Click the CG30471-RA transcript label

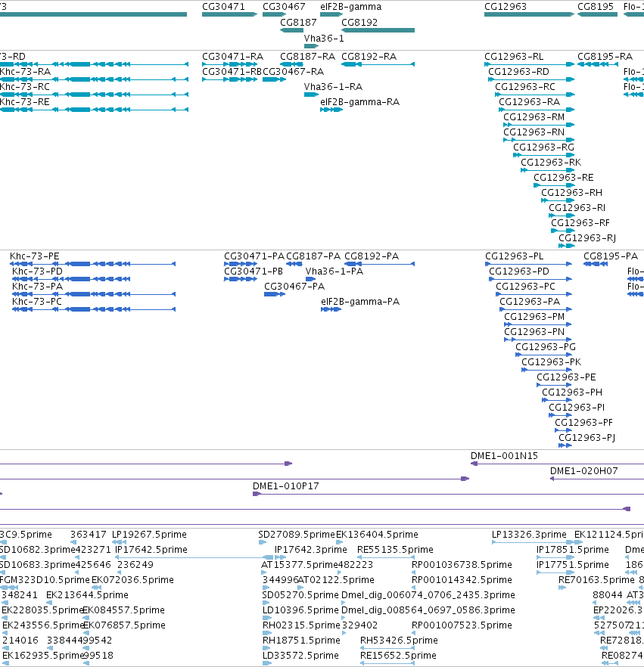click(233, 57)
